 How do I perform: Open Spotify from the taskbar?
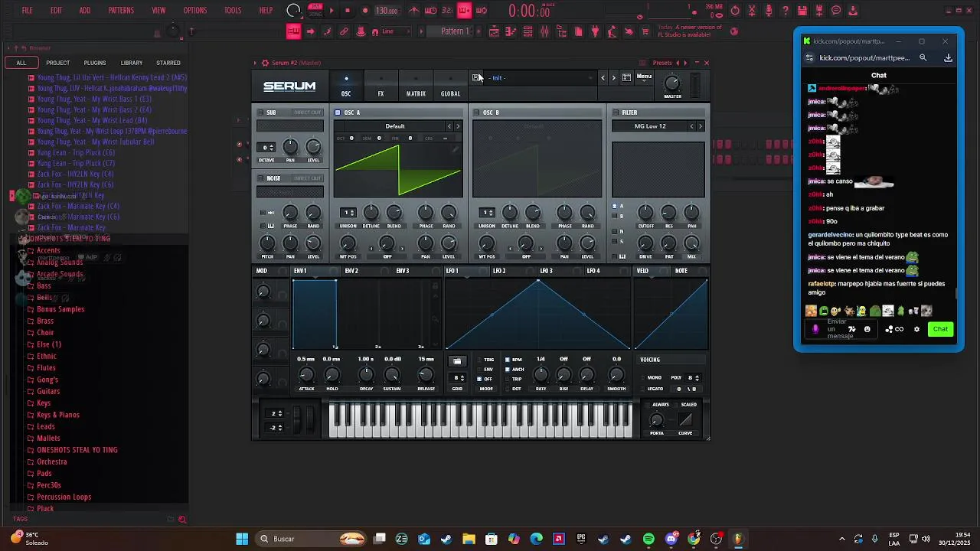pyautogui.click(x=648, y=539)
